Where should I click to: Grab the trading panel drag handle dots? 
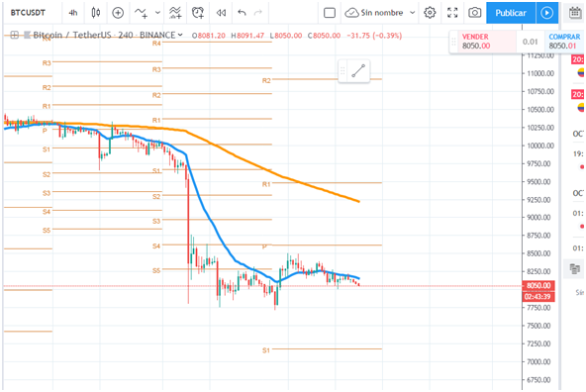point(453,42)
